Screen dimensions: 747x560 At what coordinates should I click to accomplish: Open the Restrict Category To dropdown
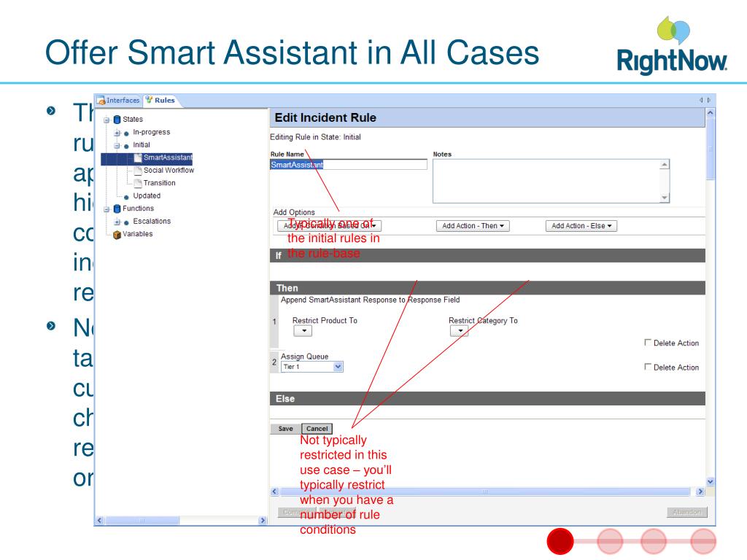click(x=460, y=331)
